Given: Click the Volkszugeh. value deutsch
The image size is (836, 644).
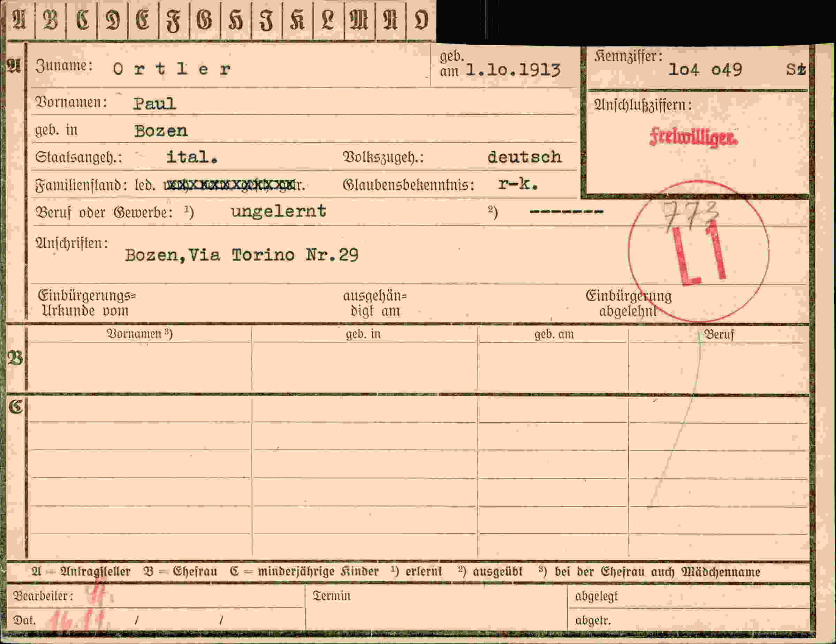Looking at the screenshot, I should pyautogui.click(x=524, y=157).
